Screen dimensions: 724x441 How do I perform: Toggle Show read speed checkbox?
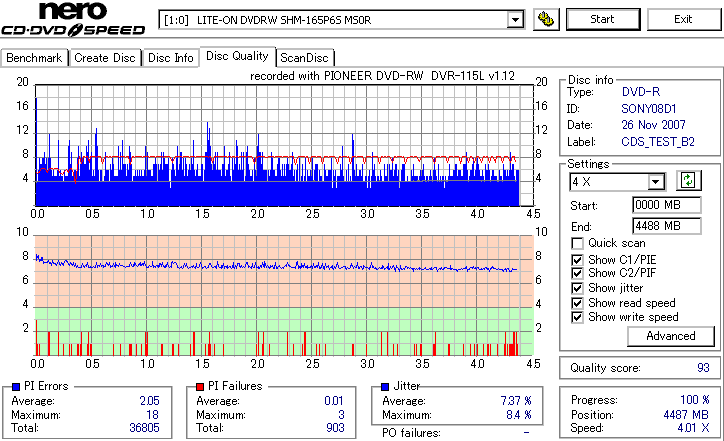point(577,303)
